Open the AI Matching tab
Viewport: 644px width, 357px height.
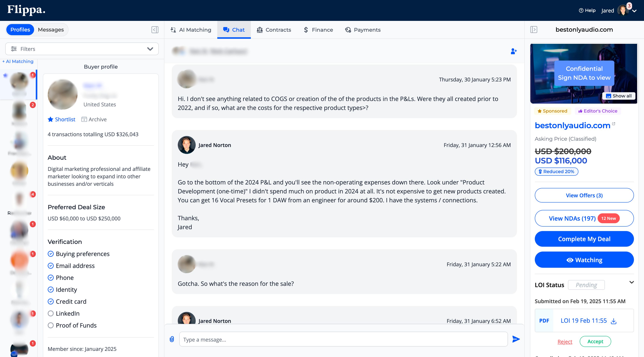click(191, 30)
